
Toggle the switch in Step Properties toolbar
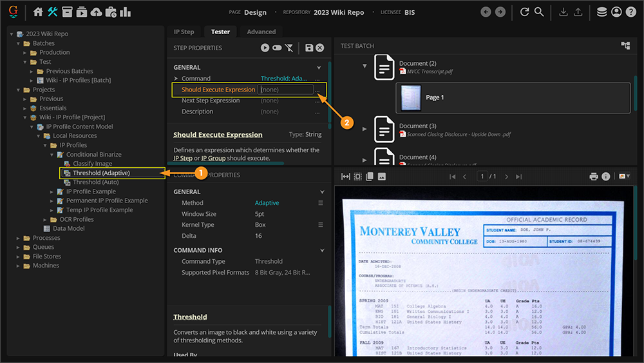click(277, 48)
